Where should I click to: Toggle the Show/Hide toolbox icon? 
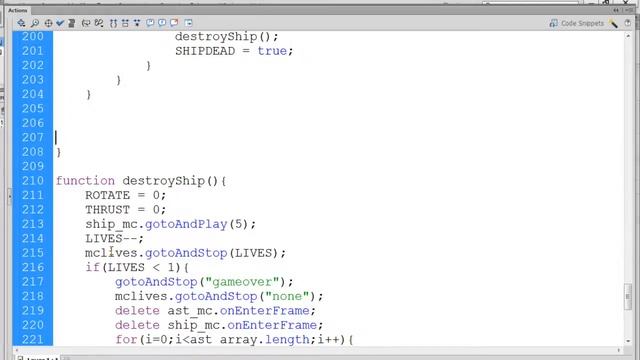click(x=188, y=23)
